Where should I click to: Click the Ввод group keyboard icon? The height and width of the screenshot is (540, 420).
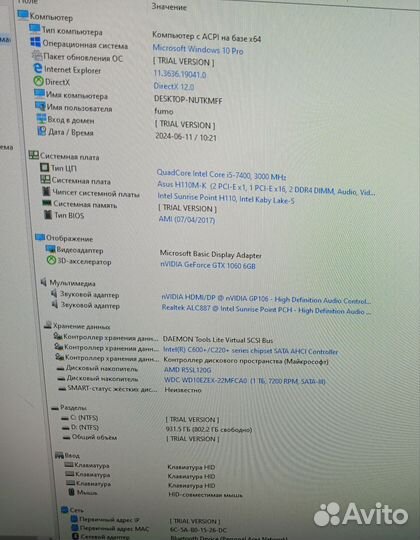point(59,456)
